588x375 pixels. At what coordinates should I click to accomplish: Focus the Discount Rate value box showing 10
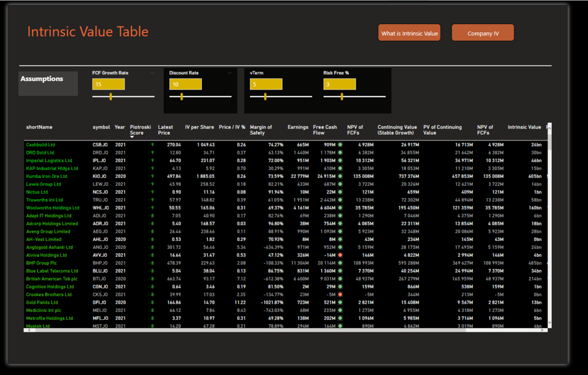pyautogui.click(x=185, y=84)
